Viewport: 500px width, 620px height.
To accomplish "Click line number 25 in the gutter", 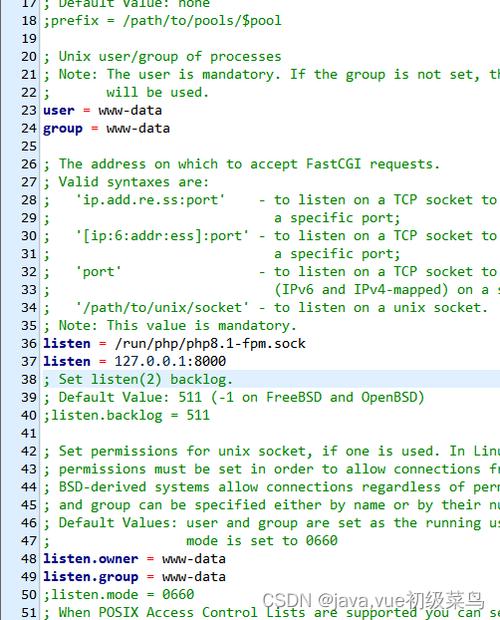I will pos(29,146).
